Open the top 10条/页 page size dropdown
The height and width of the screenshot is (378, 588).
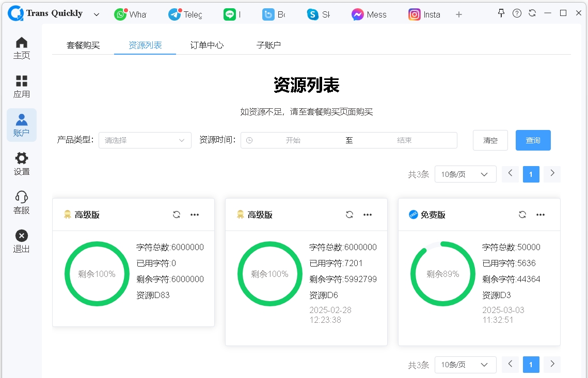tap(465, 174)
